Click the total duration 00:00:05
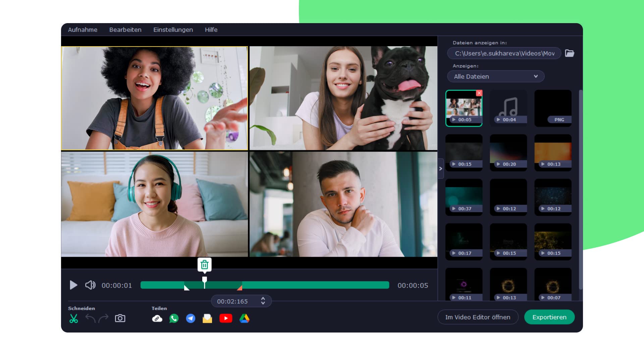 pyautogui.click(x=413, y=285)
